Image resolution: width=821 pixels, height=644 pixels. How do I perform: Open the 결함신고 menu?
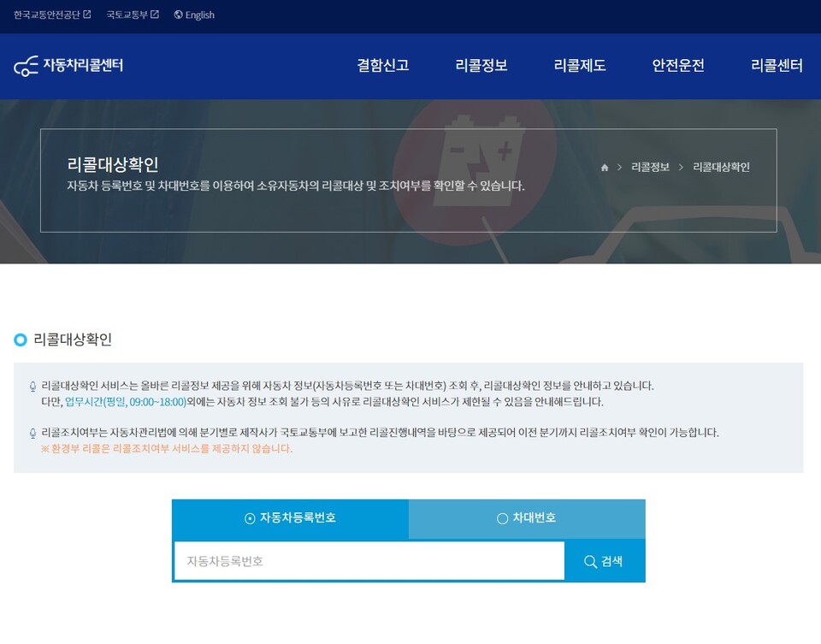382,66
